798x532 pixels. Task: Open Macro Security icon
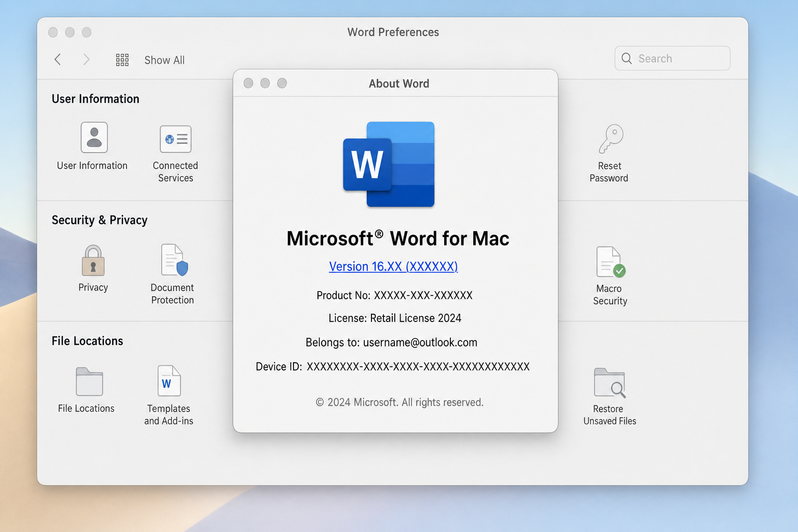(611, 262)
